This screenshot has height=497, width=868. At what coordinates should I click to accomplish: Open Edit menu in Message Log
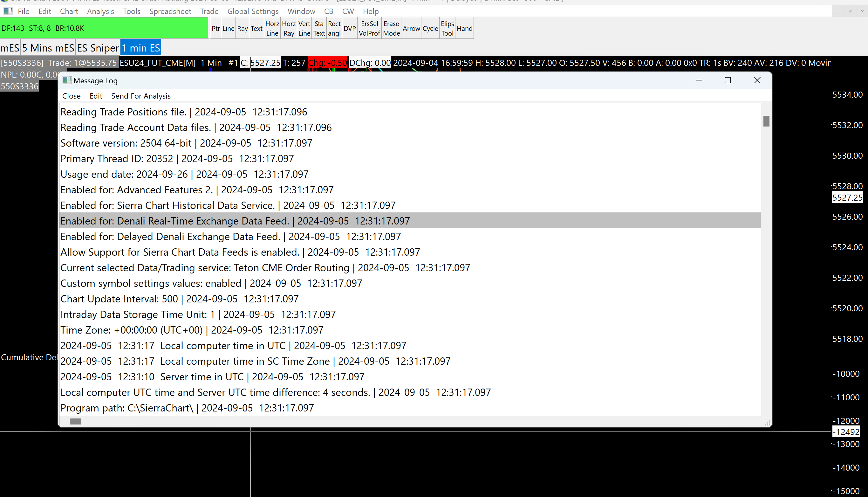click(96, 96)
